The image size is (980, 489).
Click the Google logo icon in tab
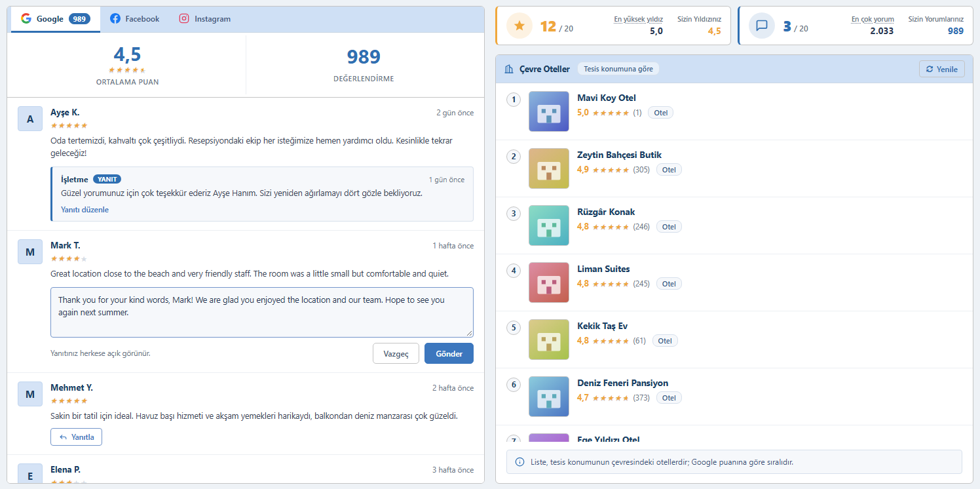pyautogui.click(x=26, y=18)
